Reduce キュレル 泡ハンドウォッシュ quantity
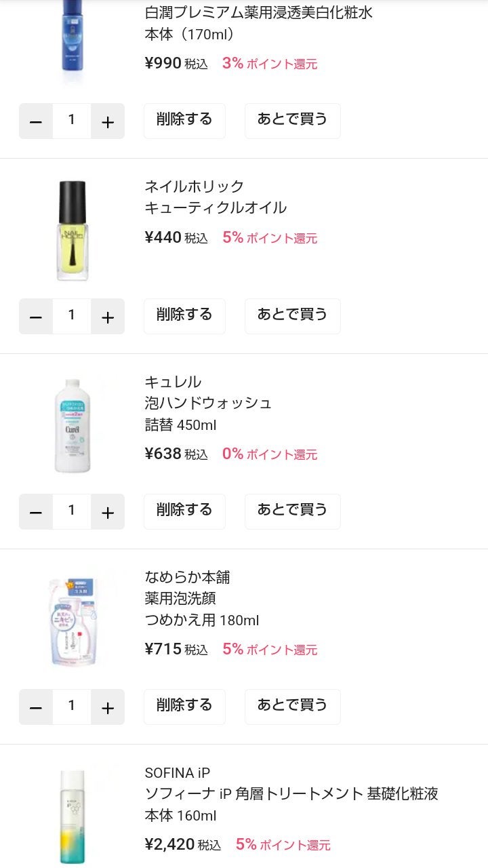This screenshot has width=488, height=868. (36, 512)
